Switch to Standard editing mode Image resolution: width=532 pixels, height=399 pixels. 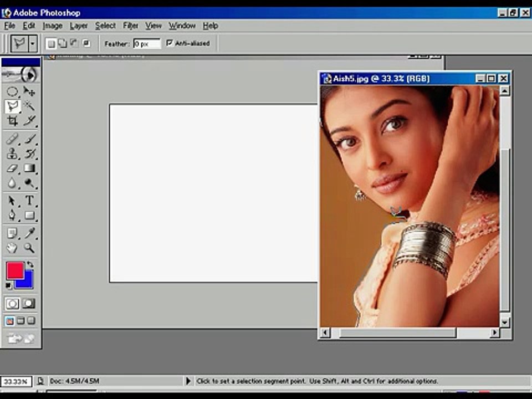12,303
